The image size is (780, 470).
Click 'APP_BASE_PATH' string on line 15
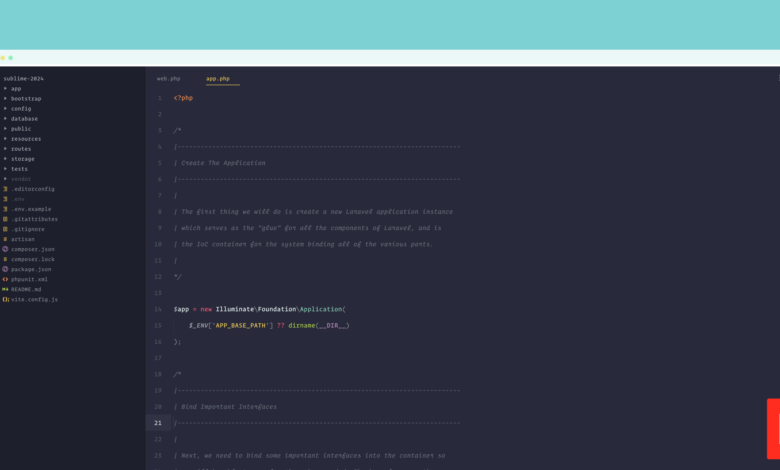click(x=242, y=326)
